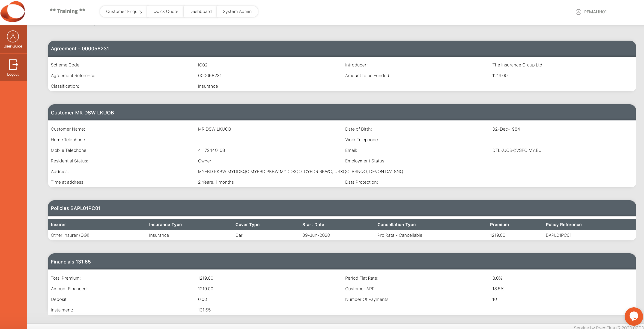Click the Policies BAPL01PC01 header
Image resolution: width=644 pixels, height=329 pixels.
click(342, 208)
